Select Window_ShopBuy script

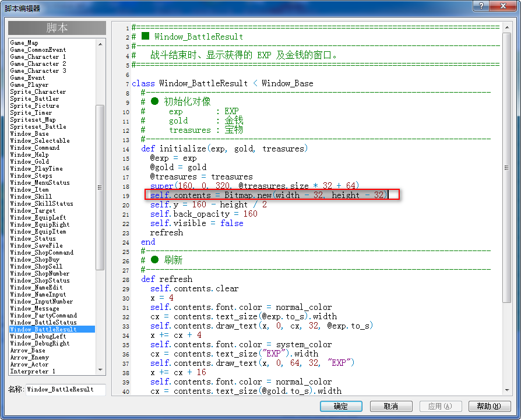pyautogui.click(x=35, y=259)
